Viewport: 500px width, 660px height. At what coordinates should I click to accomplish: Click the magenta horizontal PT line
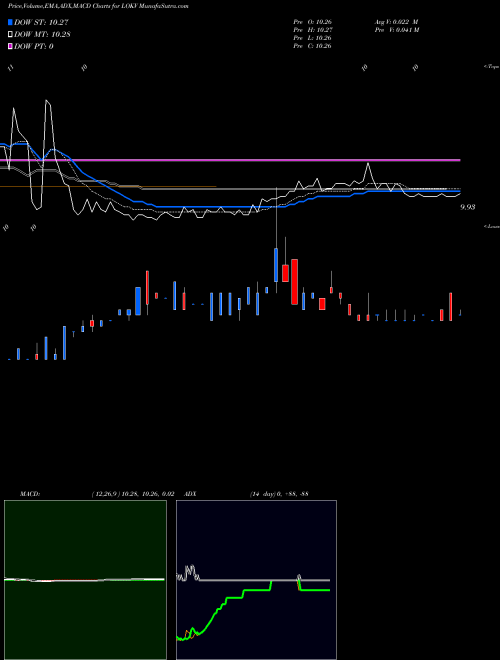pos(230,160)
